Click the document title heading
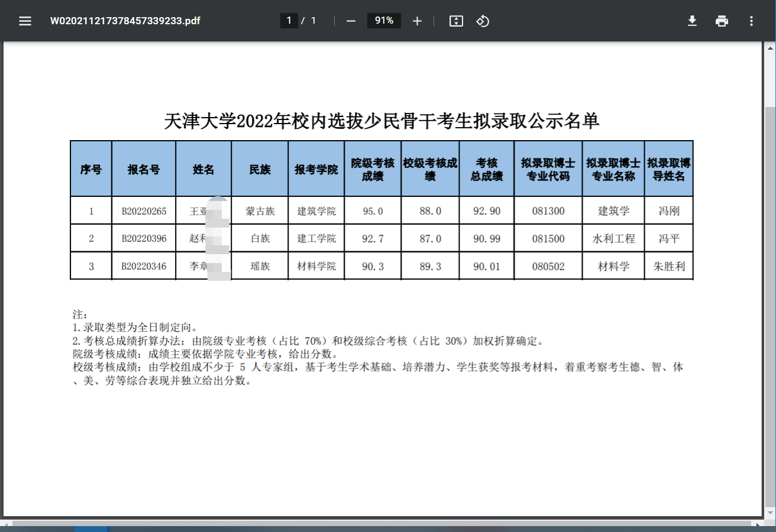The height and width of the screenshot is (532, 776). (381, 121)
